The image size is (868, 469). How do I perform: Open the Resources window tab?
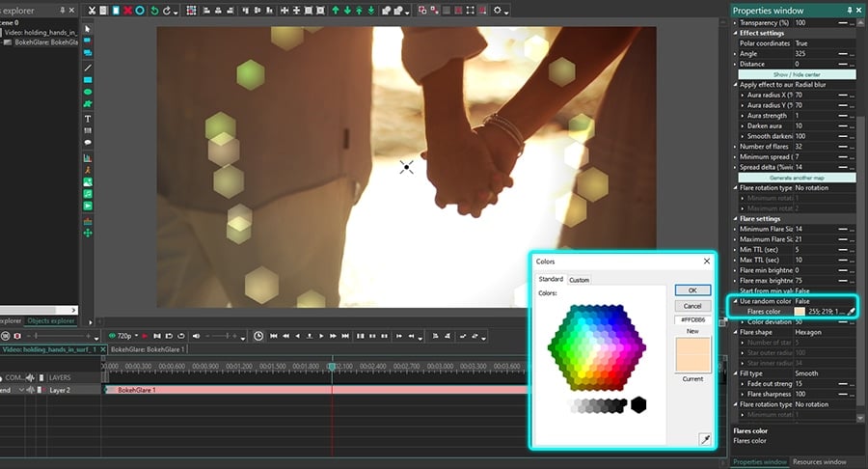(x=820, y=462)
